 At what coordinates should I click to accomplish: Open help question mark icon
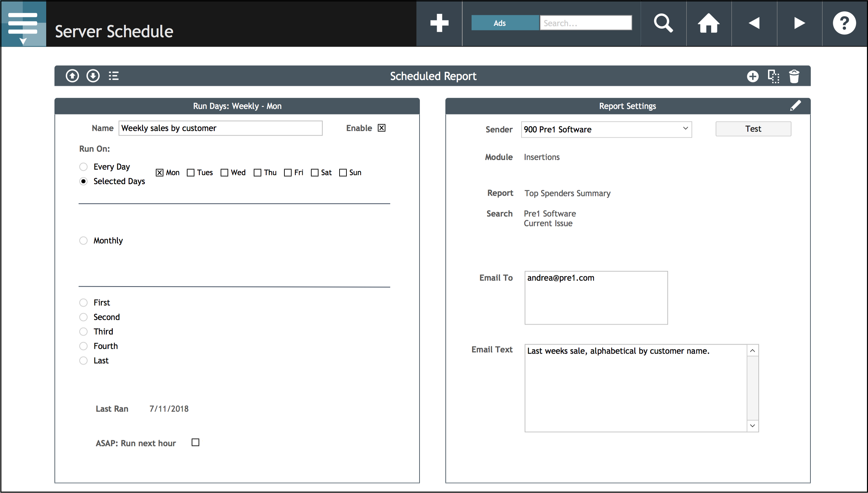click(844, 23)
